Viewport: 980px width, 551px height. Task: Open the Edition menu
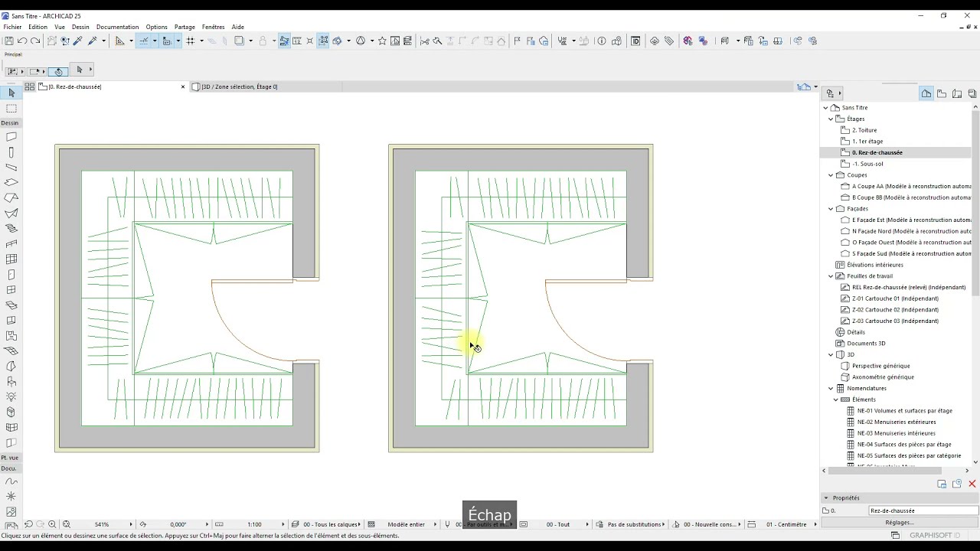(38, 27)
